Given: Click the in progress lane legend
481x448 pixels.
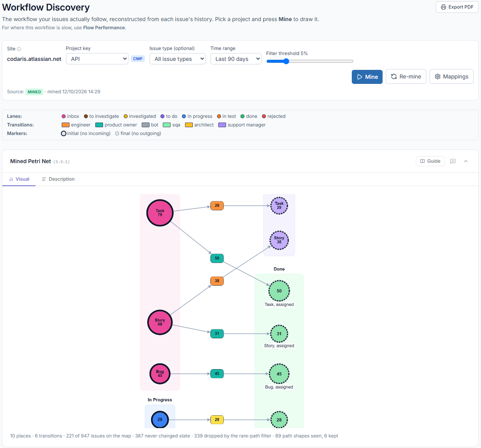Looking at the screenshot, I should coord(197,116).
